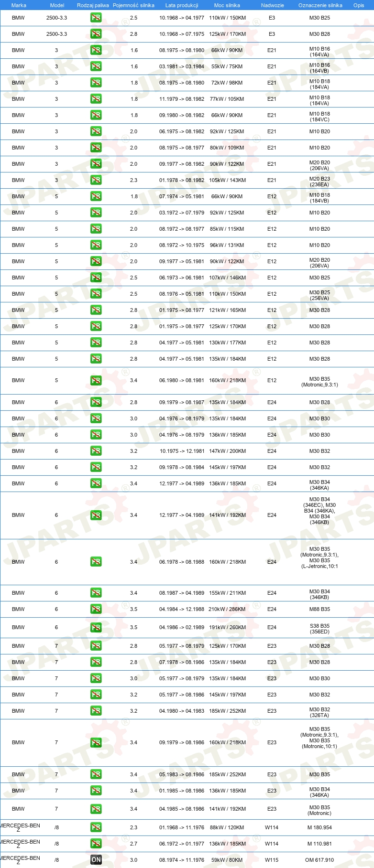This screenshot has width=374, height=868.
Task: Click the PB fuel icon in the 155kW / 211KM row
Action: (x=96, y=593)
